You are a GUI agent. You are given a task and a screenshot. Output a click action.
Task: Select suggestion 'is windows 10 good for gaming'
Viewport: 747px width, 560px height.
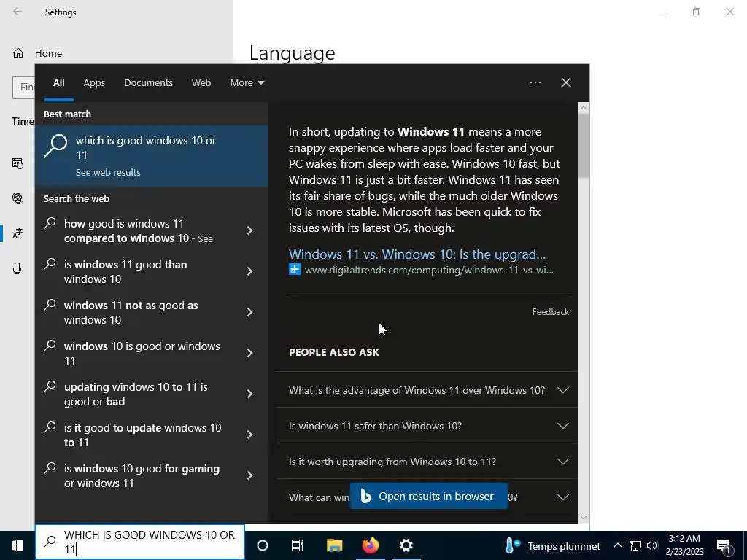(142, 475)
